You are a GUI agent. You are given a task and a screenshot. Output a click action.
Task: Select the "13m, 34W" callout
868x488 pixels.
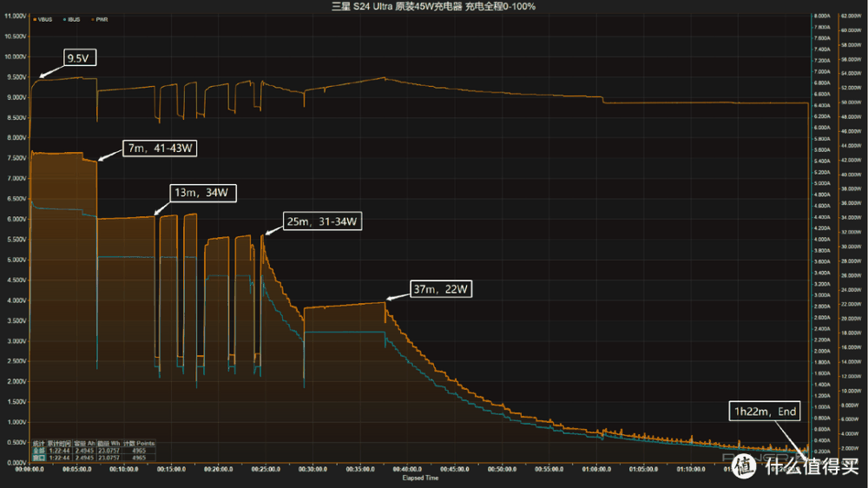pyautogui.click(x=203, y=193)
